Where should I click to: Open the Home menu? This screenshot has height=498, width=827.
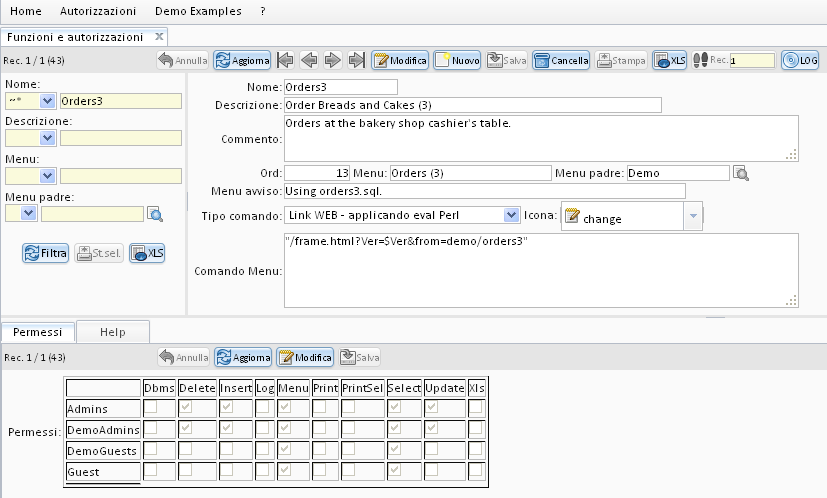click(x=26, y=11)
